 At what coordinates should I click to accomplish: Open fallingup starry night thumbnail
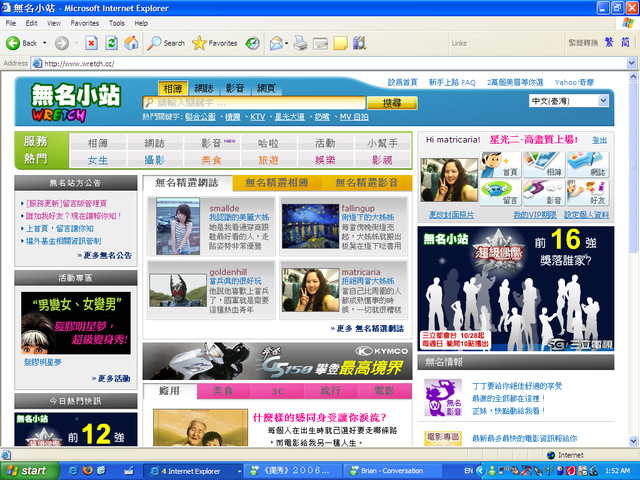pyautogui.click(x=311, y=226)
